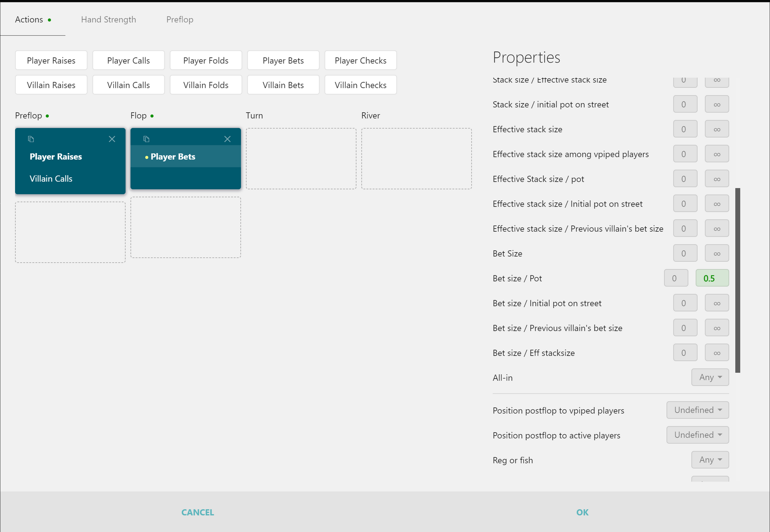Click the copy icon on Preflop card
This screenshot has height=532, width=770.
(31, 138)
